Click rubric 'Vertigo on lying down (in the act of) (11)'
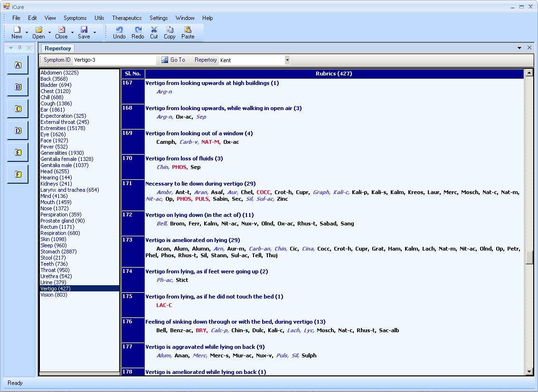The image size is (538, 392). point(199,215)
